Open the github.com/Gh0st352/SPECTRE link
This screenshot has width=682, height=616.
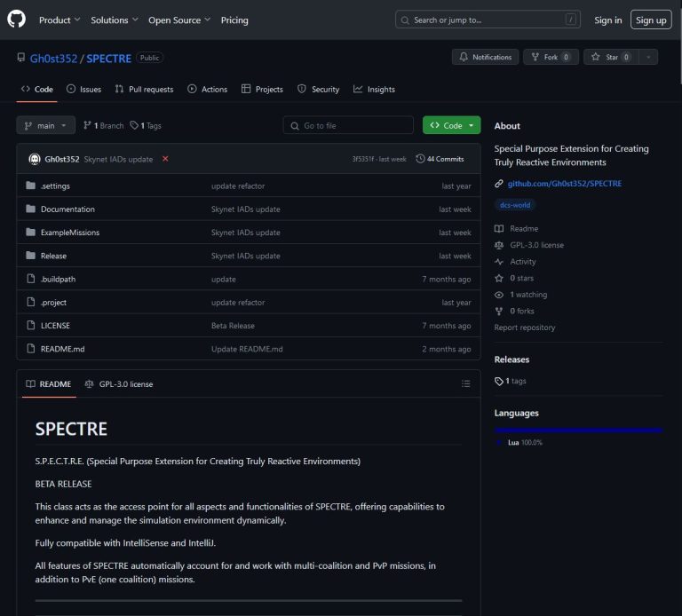[x=564, y=184]
